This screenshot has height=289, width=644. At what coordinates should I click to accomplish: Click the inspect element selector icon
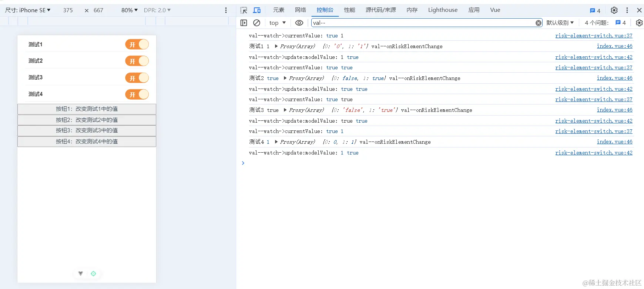coord(244,10)
